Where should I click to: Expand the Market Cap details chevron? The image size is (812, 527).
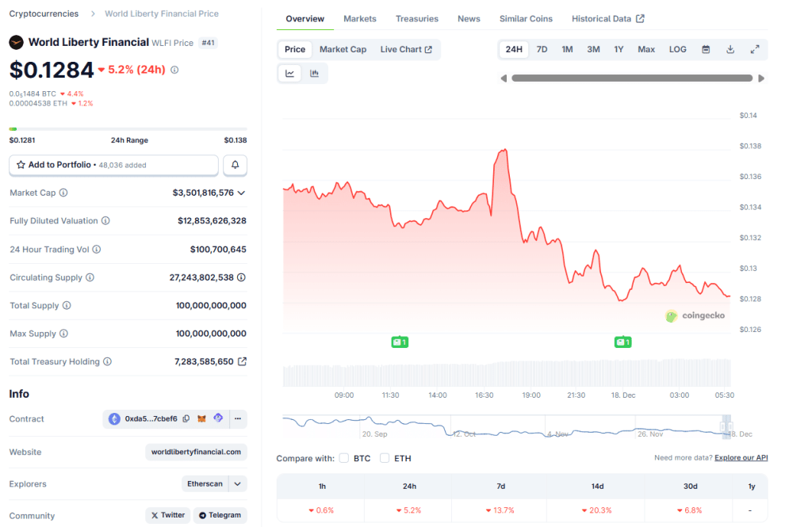[241, 193]
